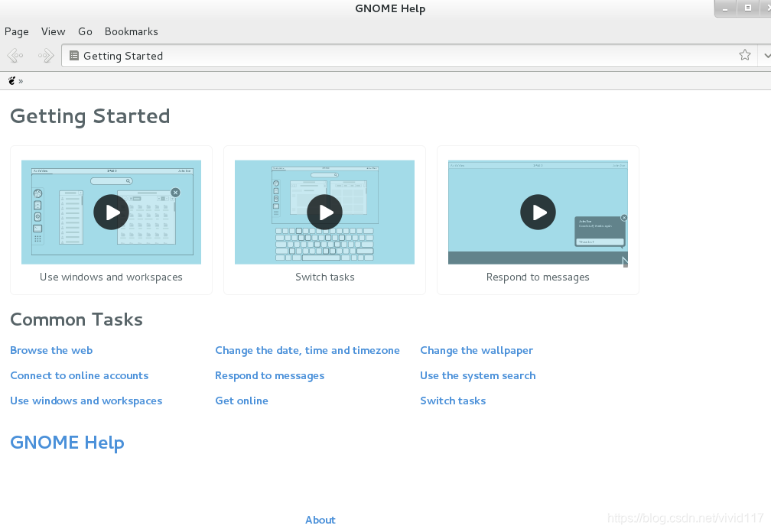Open the View menu
Viewport: 771px width, 532px height.
(53, 31)
